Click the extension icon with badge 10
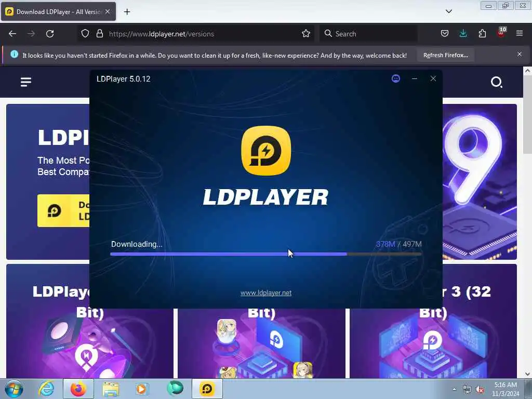 (501, 33)
